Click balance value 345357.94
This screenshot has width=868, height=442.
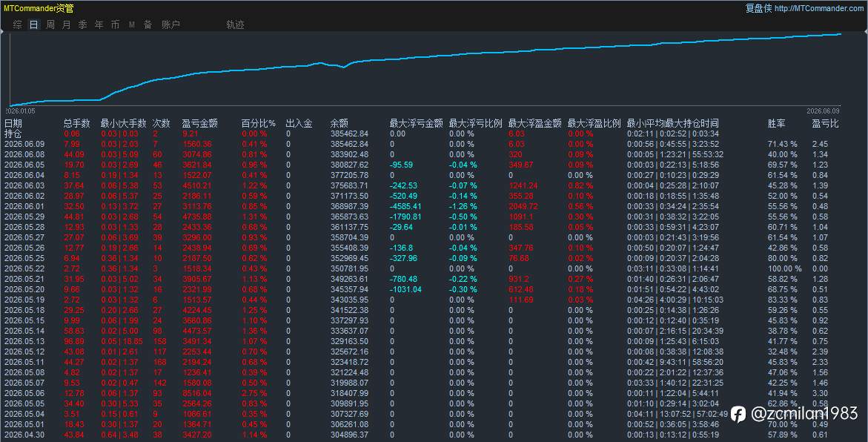point(349,289)
